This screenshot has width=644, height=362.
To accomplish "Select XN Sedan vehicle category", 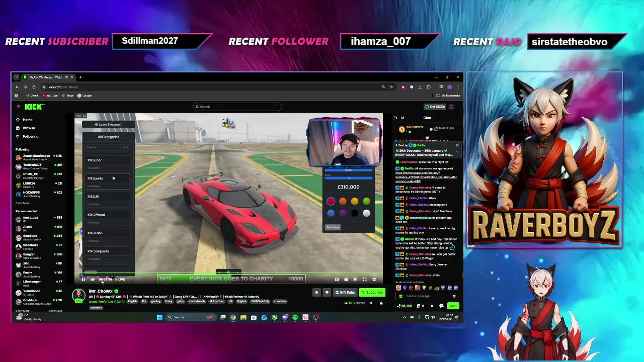I will point(108,235).
